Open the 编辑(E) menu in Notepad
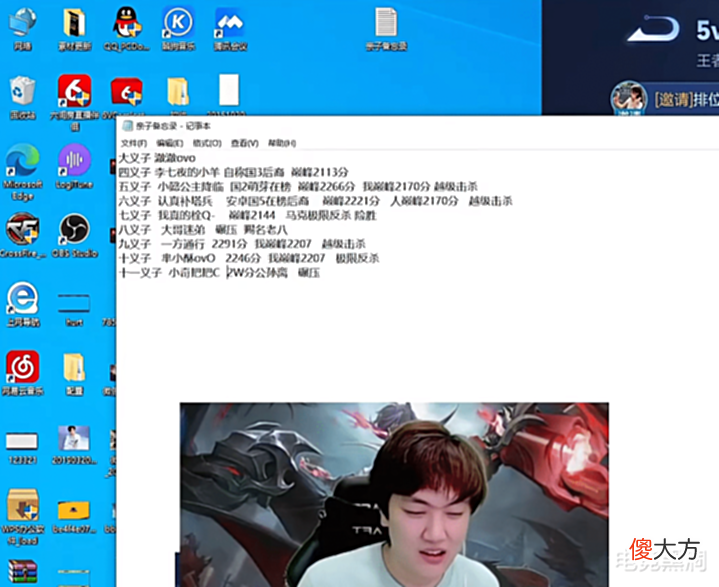The width and height of the screenshot is (719, 587). [x=170, y=143]
